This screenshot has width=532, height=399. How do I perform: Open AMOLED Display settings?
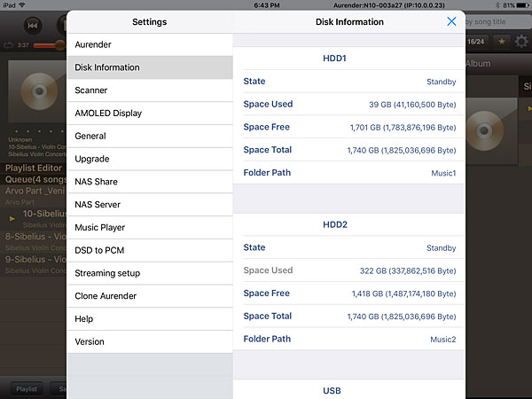pos(150,113)
